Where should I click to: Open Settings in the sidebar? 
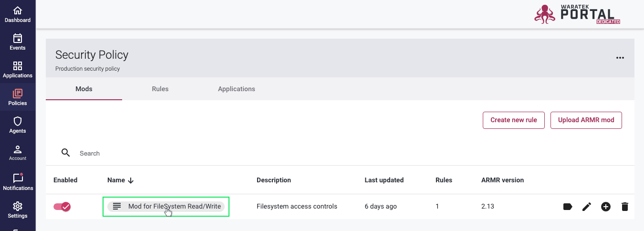18,209
